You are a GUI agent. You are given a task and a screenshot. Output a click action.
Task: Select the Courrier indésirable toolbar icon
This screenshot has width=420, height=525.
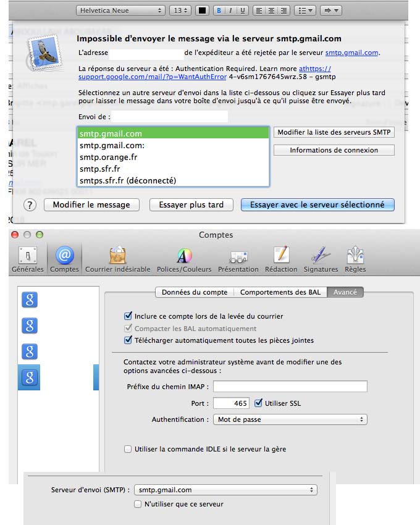(x=117, y=259)
